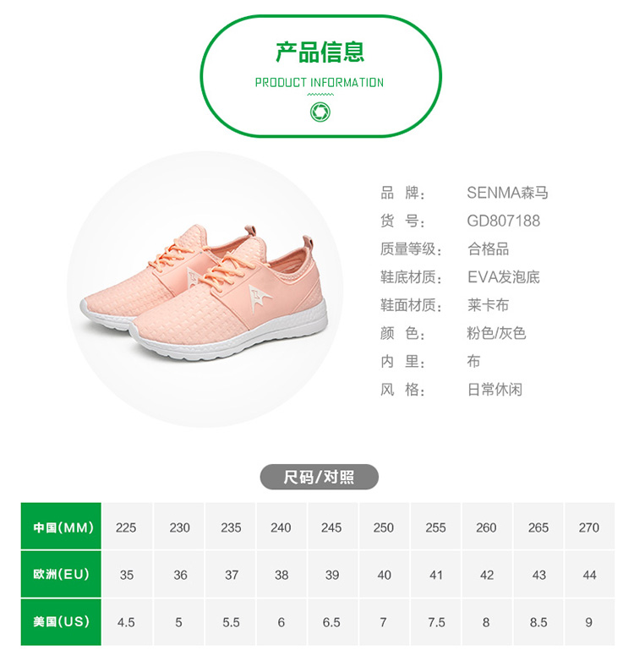
Task: Select the 中国(MM) row header
Action: coord(61,527)
